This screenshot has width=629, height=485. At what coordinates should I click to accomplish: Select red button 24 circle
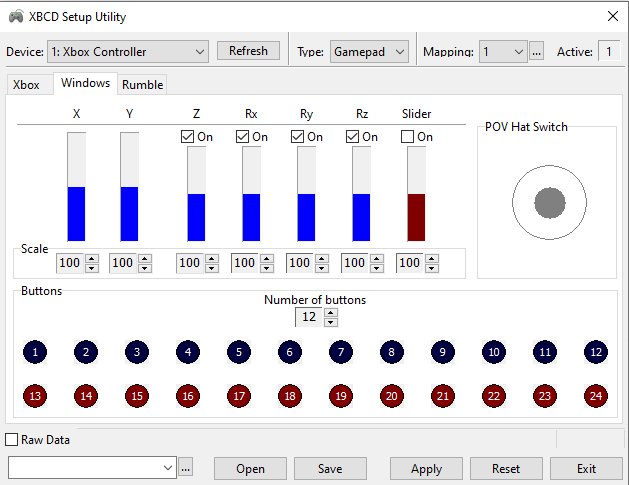pos(596,396)
